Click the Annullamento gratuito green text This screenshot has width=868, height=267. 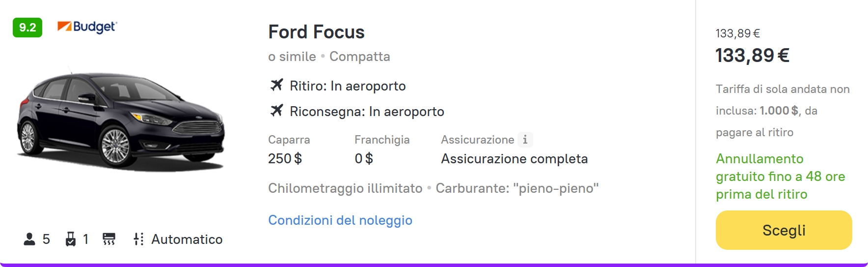click(x=780, y=177)
